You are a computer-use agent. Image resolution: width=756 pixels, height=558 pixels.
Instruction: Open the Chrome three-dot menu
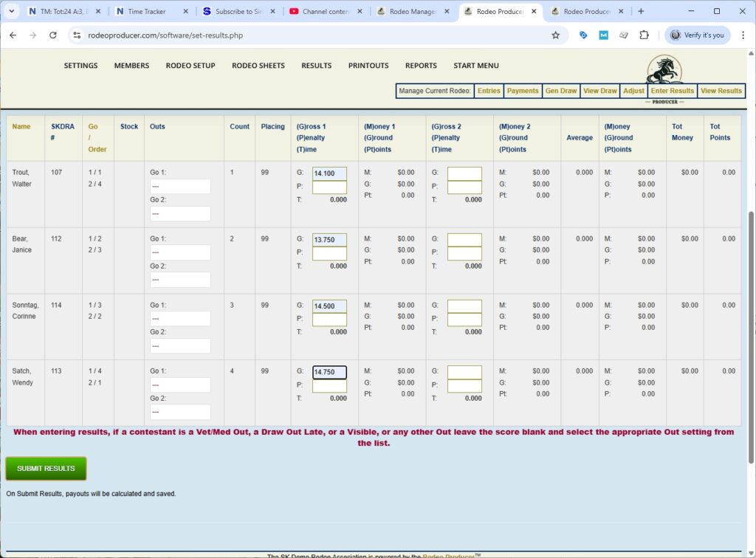coord(744,35)
